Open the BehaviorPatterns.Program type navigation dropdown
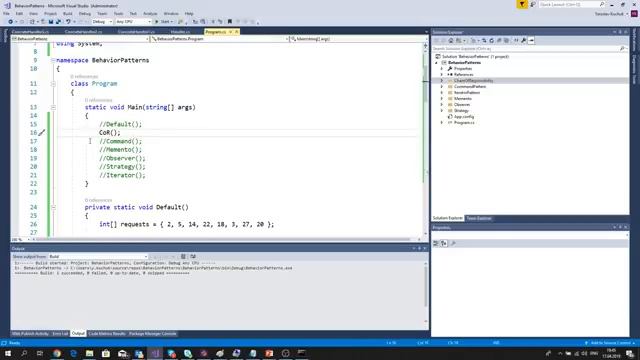Image resolution: width=640 pixels, height=360 pixels. tap(220, 39)
